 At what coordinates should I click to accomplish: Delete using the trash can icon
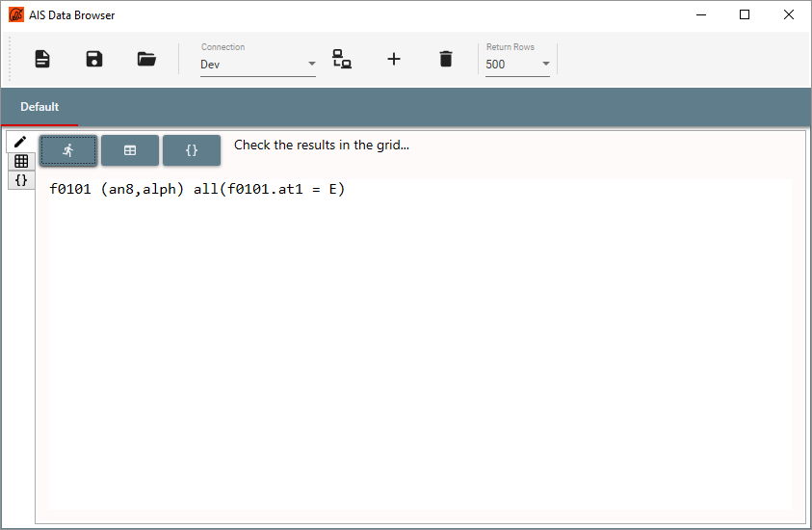click(445, 59)
